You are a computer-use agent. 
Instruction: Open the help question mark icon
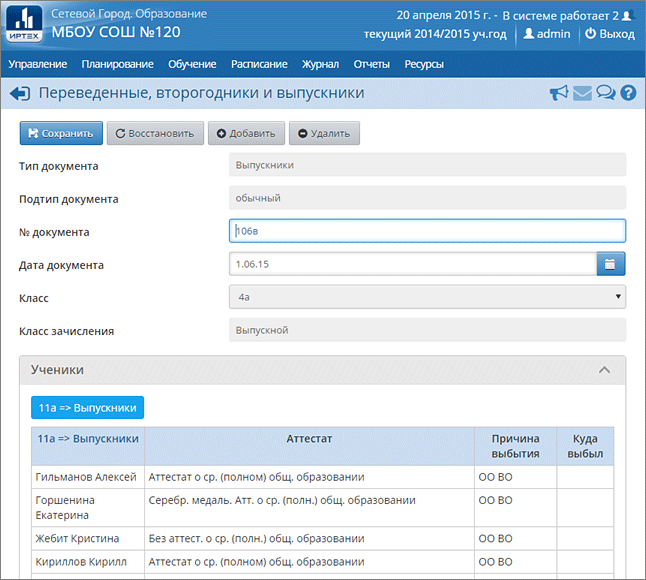coord(628,93)
